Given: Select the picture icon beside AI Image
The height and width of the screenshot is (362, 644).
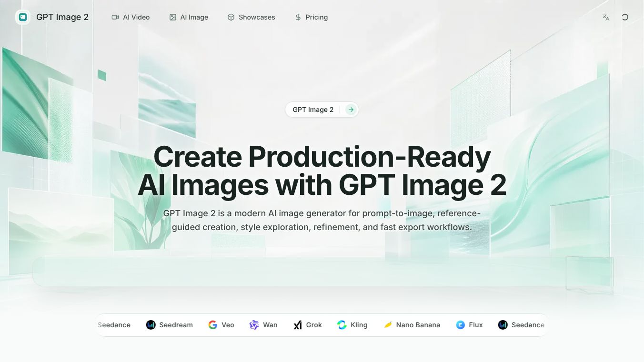Looking at the screenshot, I should [172, 17].
